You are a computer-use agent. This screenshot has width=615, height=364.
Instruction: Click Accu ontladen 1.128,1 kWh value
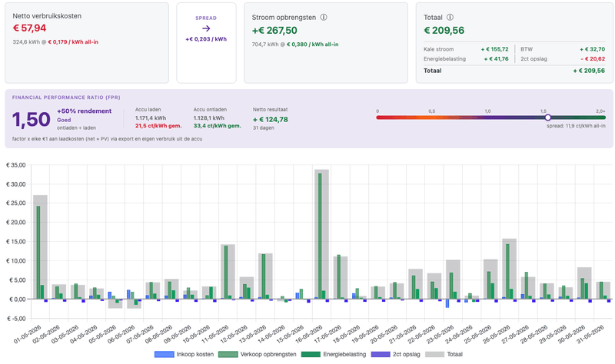pyautogui.click(x=208, y=118)
